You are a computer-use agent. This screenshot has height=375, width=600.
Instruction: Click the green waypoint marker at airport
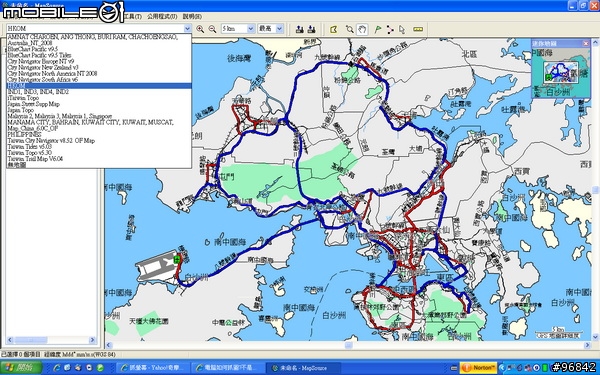[x=176, y=259]
